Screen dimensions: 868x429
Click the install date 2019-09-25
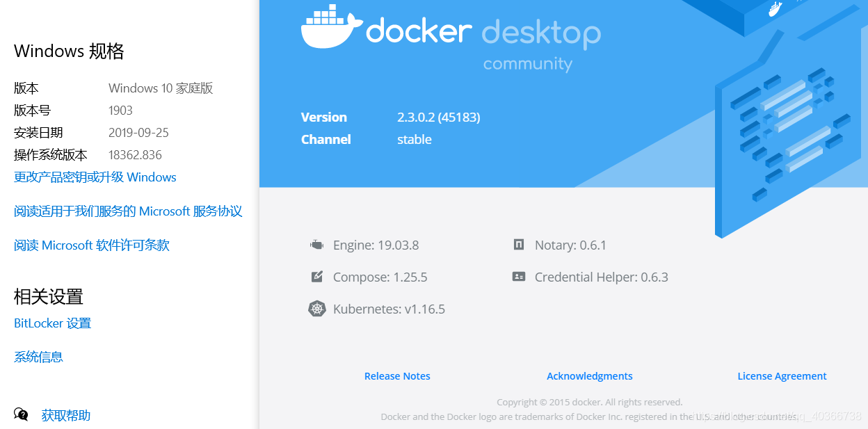click(x=138, y=133)
